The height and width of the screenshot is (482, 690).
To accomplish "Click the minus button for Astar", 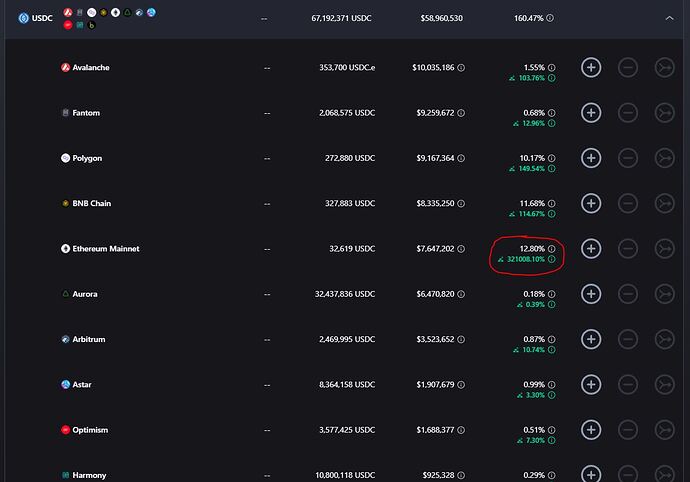I will click(628, 385).
